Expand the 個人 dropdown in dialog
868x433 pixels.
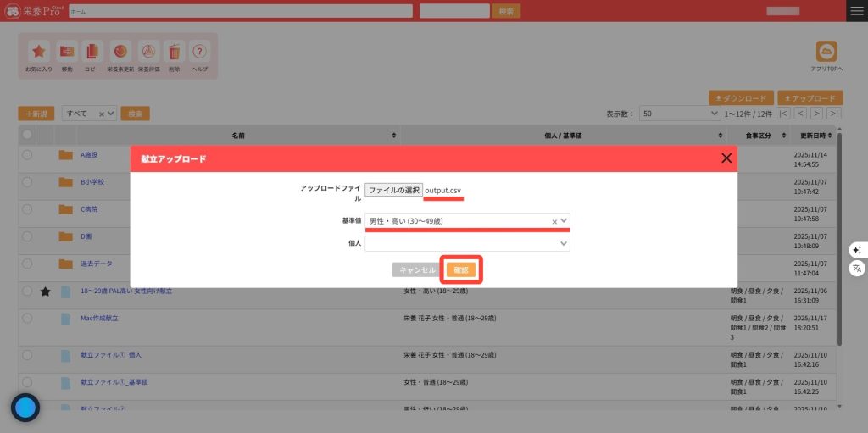coord(564,244)
